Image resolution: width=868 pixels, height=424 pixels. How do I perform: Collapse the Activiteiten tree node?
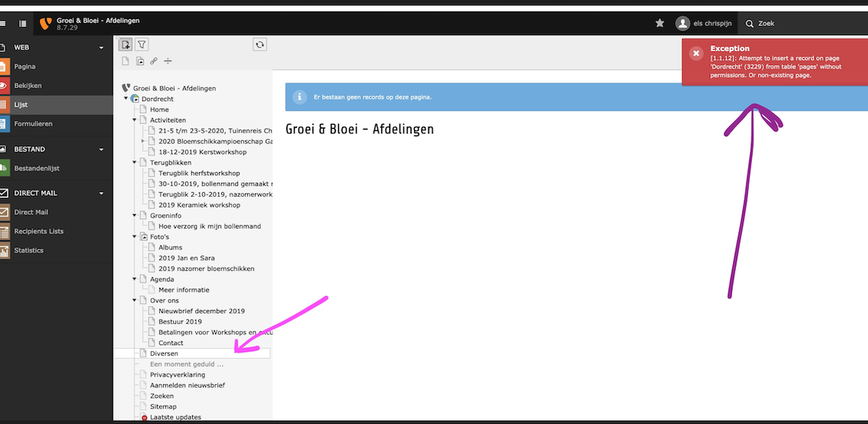coord(134,120)
